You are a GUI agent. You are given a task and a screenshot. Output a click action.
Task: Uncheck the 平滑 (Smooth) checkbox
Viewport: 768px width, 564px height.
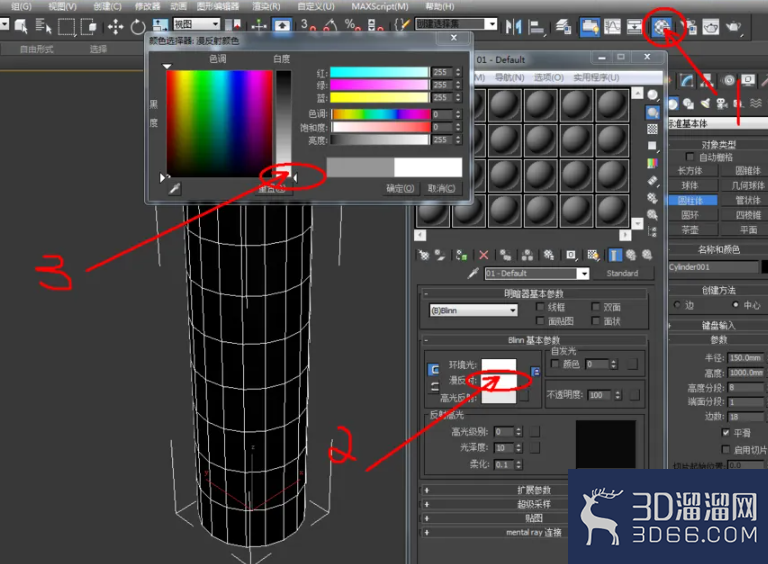click(x=726, y=432)
